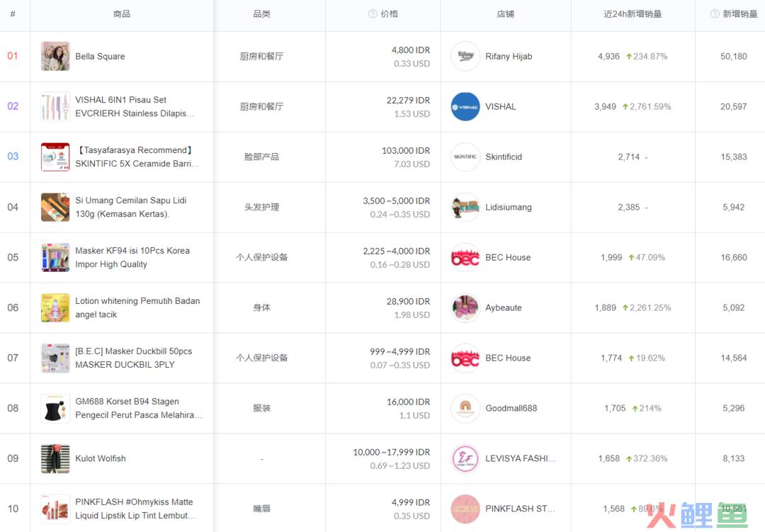Viewport: 765px width, 532px height.
Task: Open Masker KF94 isi 10Pcs link
Action: [132, 257]
